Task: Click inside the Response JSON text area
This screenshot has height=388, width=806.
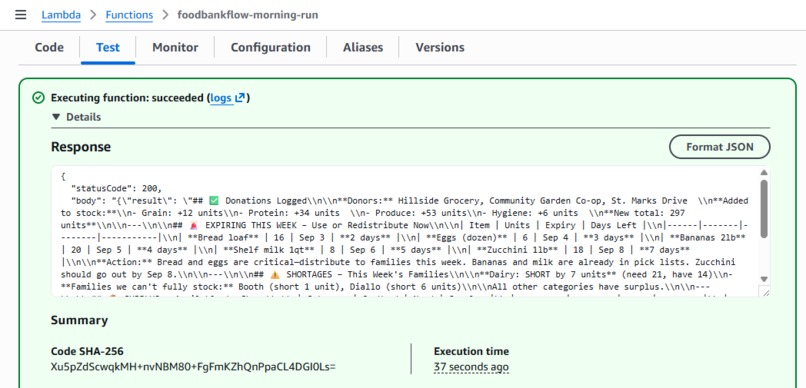Action: [x=406, y=231]
